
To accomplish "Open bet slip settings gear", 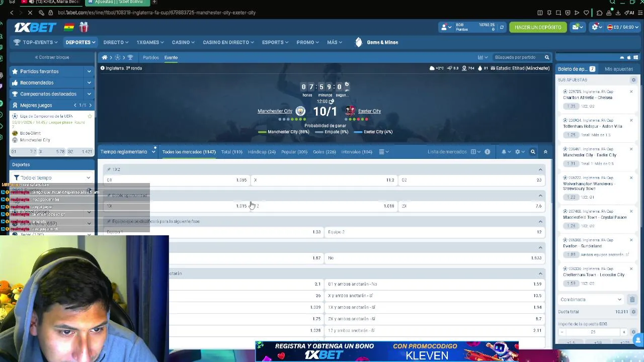I will pyautogui.click(x=633, y=80).
